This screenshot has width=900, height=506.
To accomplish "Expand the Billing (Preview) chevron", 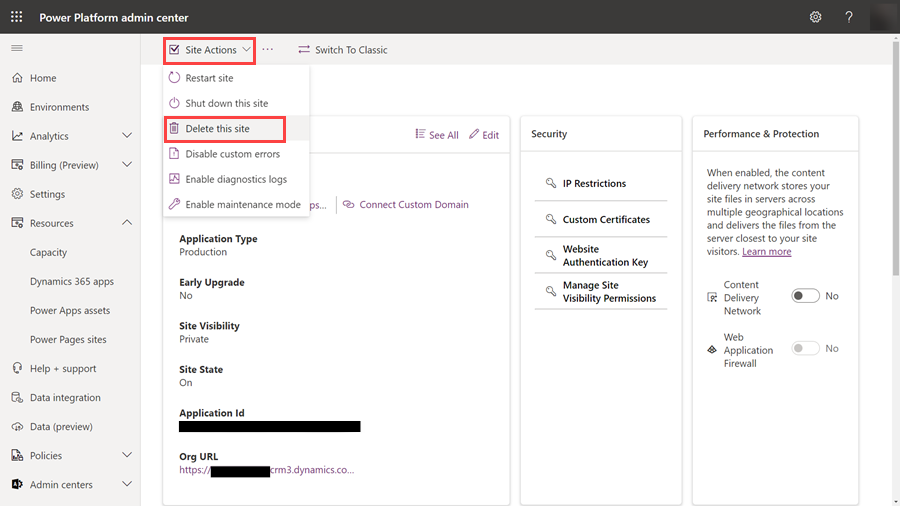I will [127, 165].
